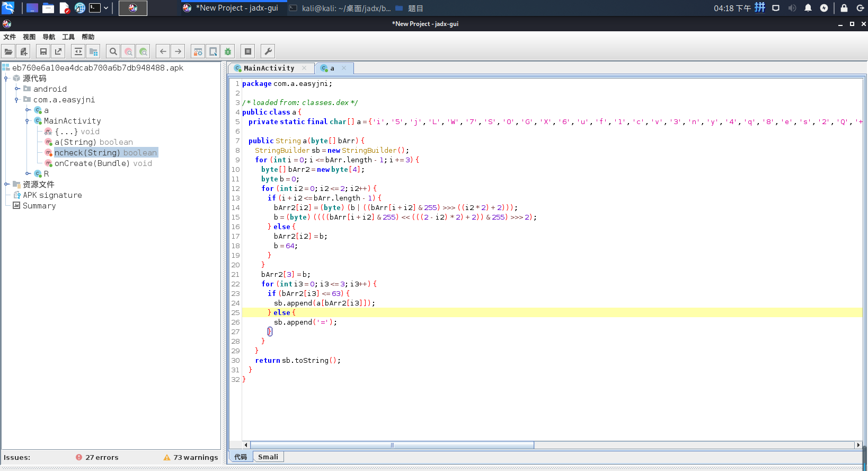Switch to the 代码 code view tab
The image size is (868, 471).
tap(241, 457)
